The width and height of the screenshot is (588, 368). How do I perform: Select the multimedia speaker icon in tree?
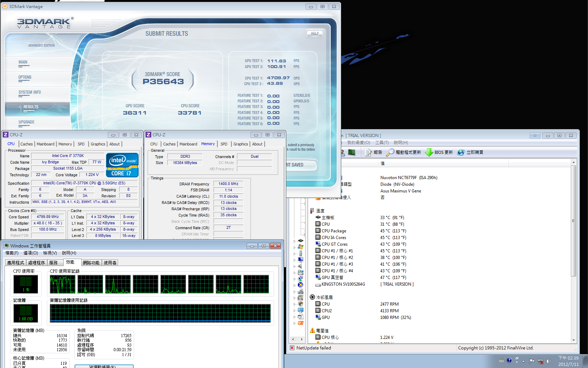[x=300, y=266]
